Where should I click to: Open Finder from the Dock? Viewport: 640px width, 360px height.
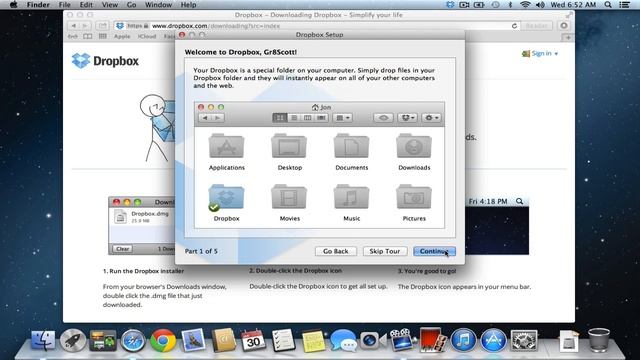coord(43,340)
